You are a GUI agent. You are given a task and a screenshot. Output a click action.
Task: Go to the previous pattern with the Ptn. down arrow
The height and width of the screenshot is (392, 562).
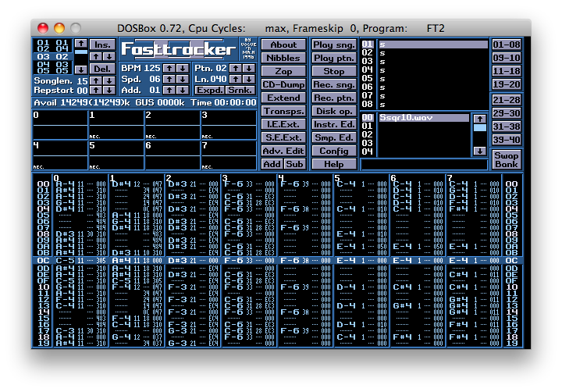[x=249, y=68]
